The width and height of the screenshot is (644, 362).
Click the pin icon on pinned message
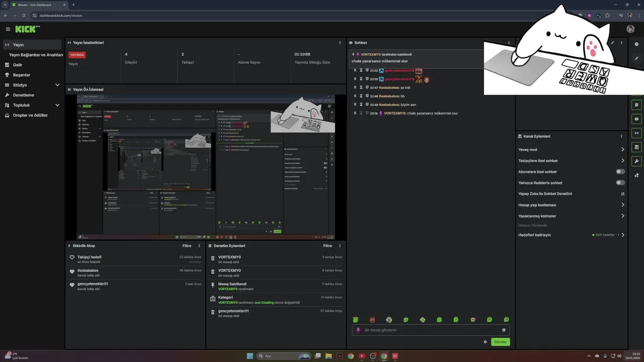pos(353,54)
